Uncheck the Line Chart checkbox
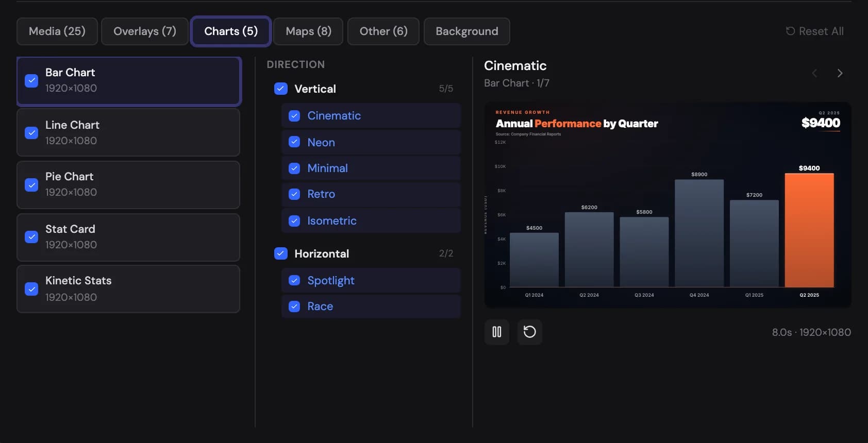Image resolution: width=868 pixels, height=443 pixels. (x=31, y=133)
